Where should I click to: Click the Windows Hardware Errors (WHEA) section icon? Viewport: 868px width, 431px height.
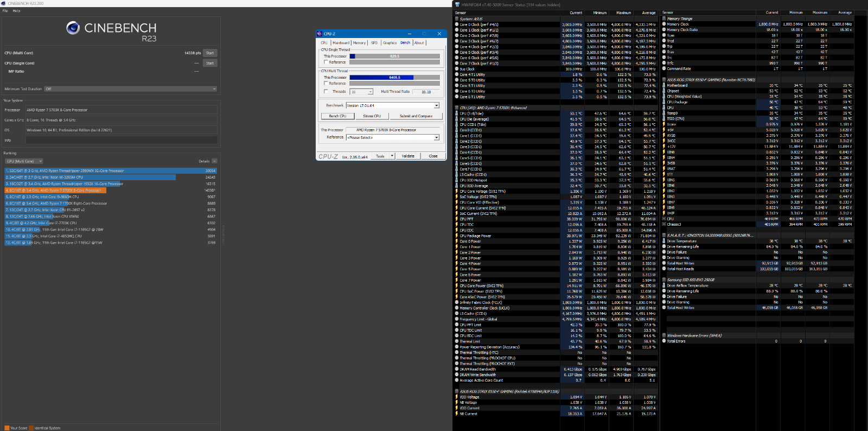click(x=664, y=335)
